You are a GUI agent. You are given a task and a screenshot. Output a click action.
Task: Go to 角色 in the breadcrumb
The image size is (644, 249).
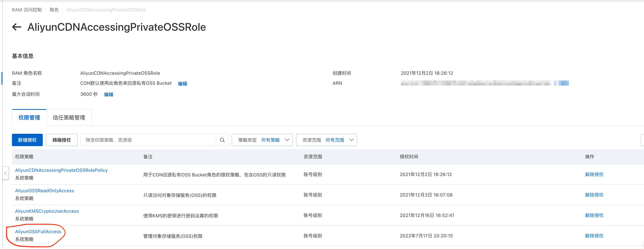pos(54,10)
